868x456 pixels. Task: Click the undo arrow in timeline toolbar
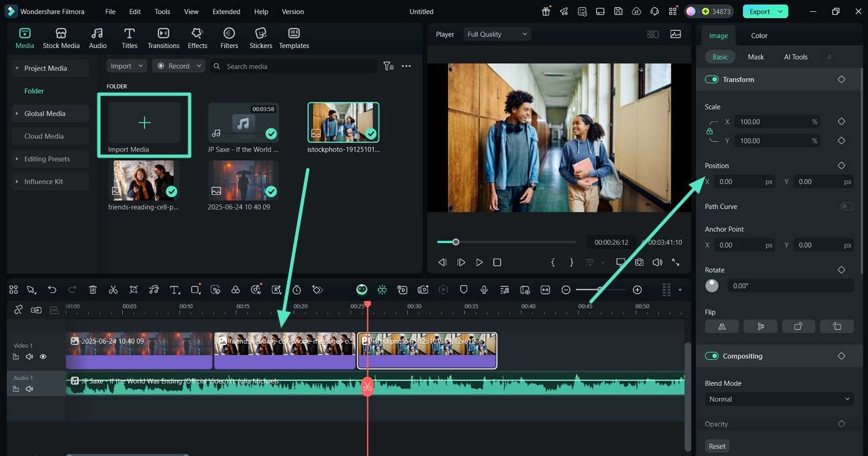click(52, 290)
